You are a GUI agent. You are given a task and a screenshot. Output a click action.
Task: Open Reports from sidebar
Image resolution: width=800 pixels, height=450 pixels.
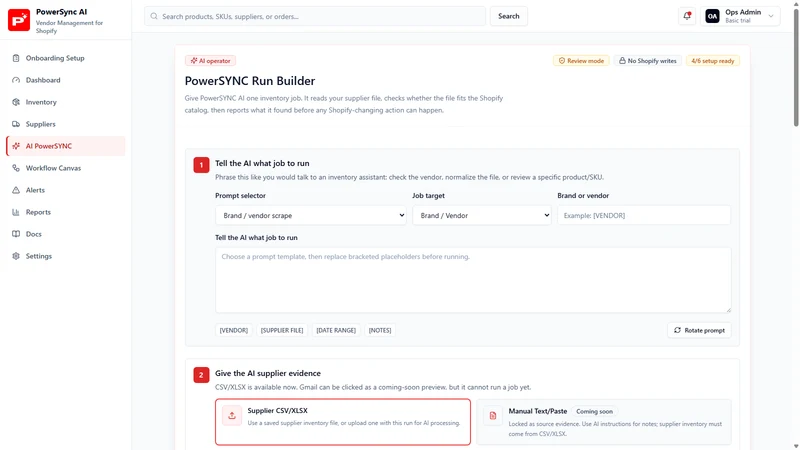pyautogui.click(x=66, y=212)
